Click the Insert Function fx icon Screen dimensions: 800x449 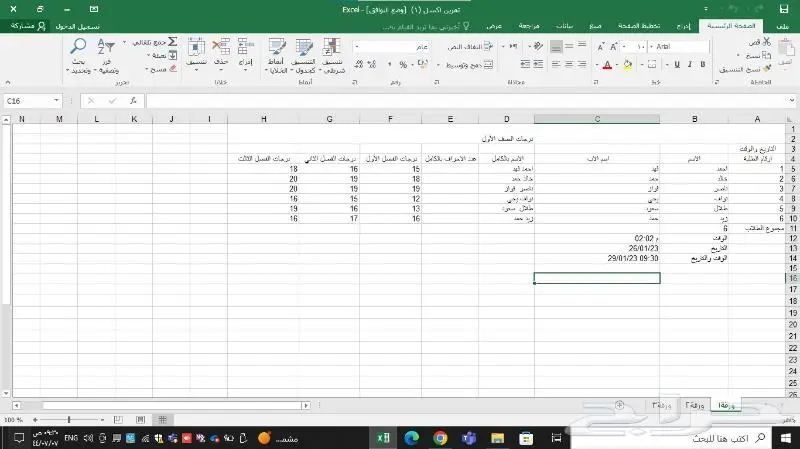click(x=133, y=101)
